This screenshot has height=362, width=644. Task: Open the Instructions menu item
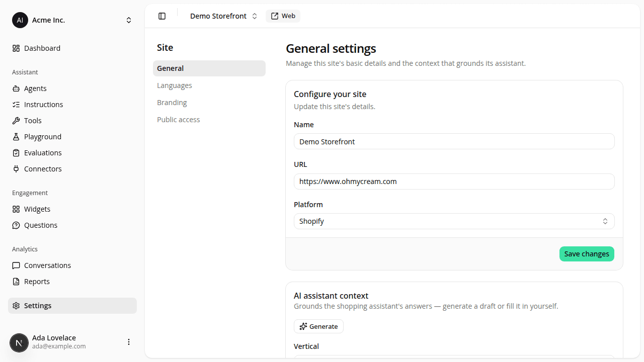(x=72, y=105)
